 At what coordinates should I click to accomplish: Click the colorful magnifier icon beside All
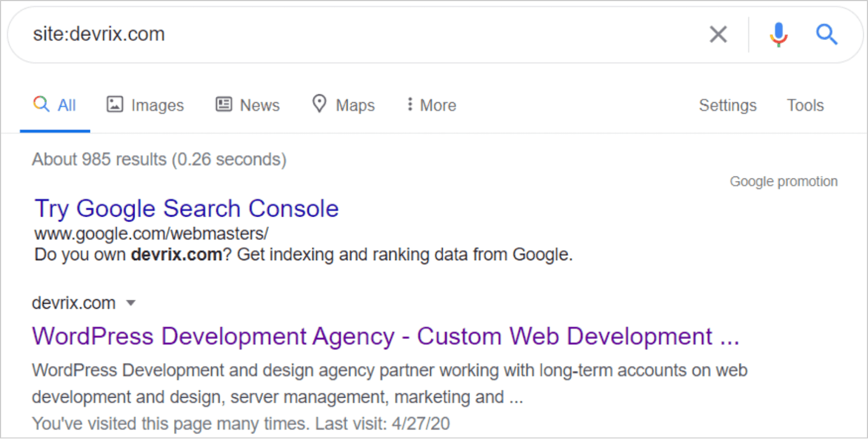click(41, 104)
